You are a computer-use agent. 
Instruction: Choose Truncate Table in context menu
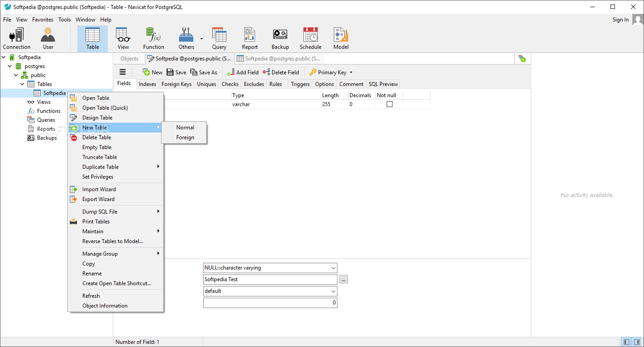115,157
